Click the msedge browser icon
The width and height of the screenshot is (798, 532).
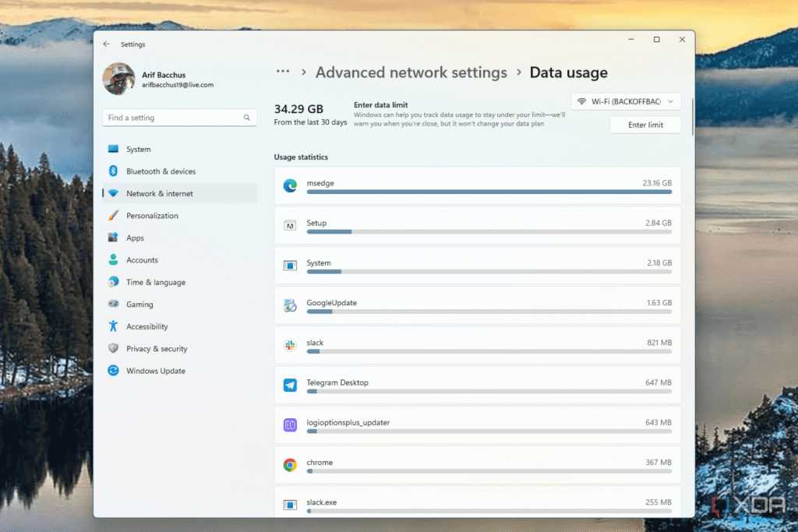click(x=290, y=185)
